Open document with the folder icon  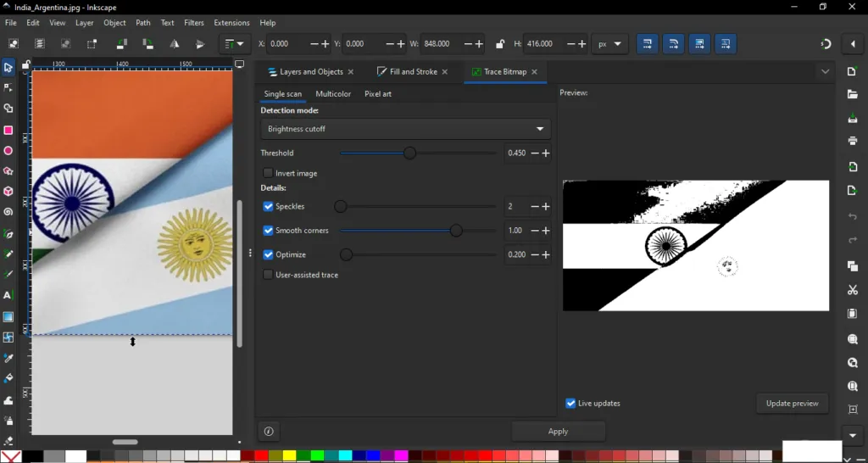[x=853, y=94]
